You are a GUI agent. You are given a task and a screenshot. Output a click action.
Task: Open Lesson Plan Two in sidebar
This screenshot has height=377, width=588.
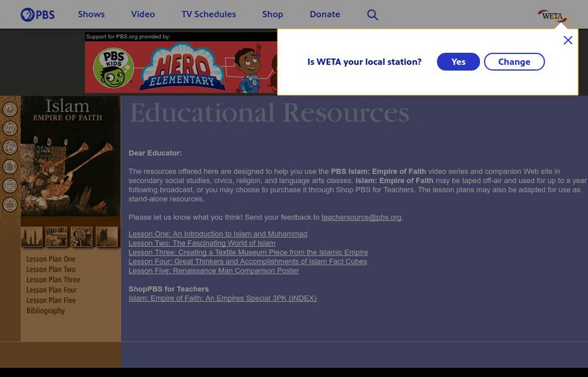(x=51, y=270)
